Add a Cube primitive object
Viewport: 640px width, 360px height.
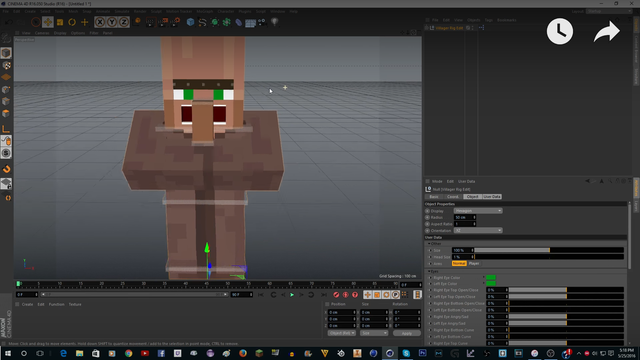point(190,22)
